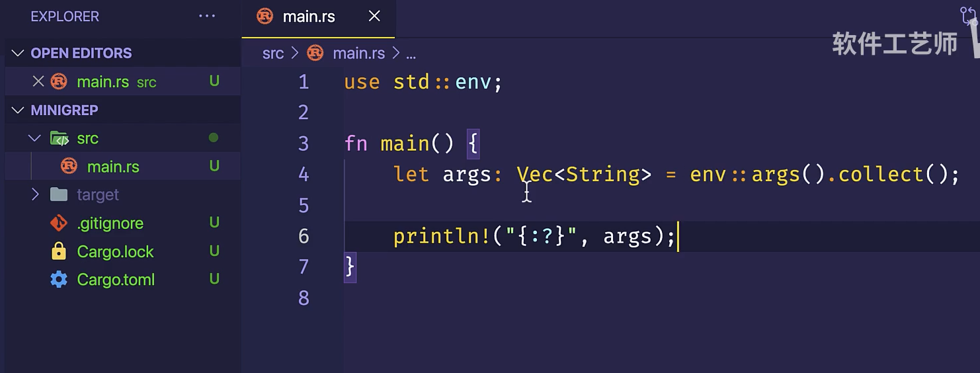Viewport: 980px width, 373px height.
Task: Click the target folder icon
Action: 59,195
